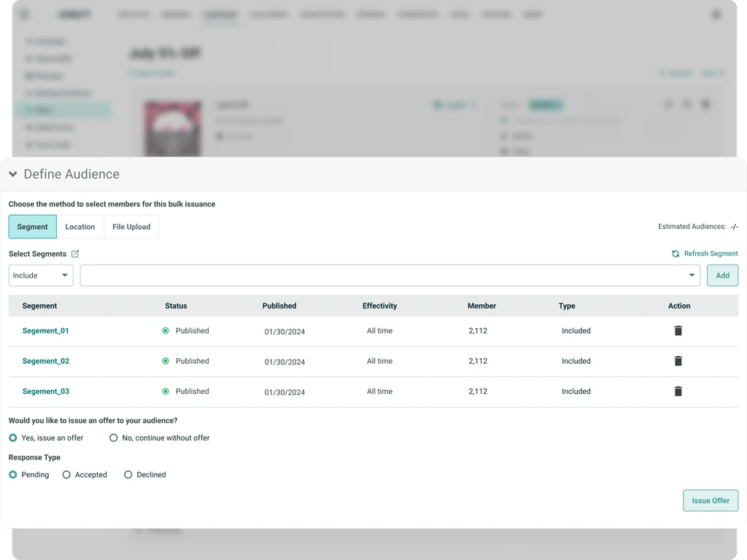
Task: Click Included type in Segement_01 row
Action: pos(576,330)
